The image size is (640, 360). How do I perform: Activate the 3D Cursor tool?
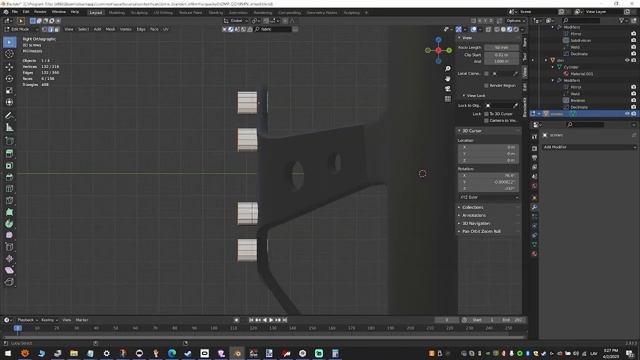pos(9,54)
